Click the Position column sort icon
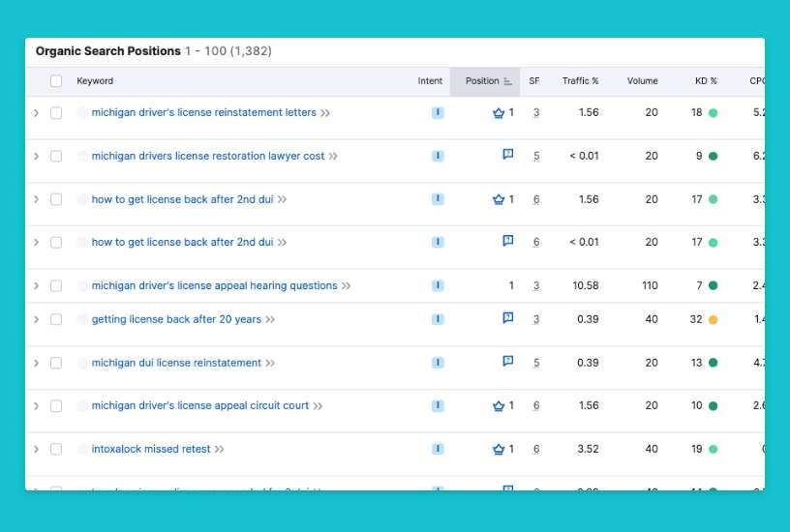This screenshot has height=532, width=790. pos(507,81)
